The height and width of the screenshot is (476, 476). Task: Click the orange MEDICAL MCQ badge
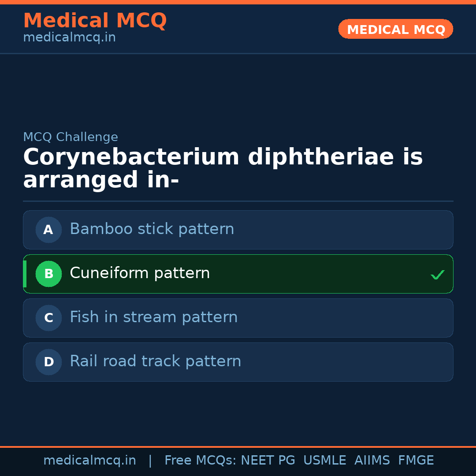(395, 30)
